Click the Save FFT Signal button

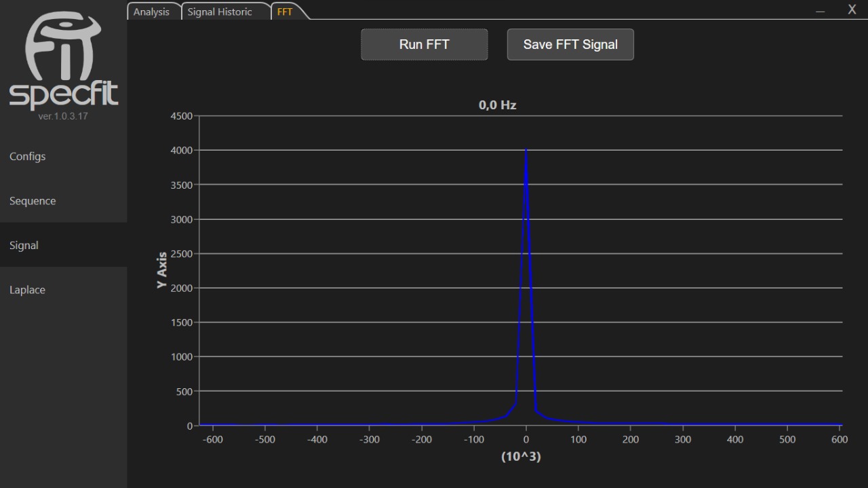[570, 44]
